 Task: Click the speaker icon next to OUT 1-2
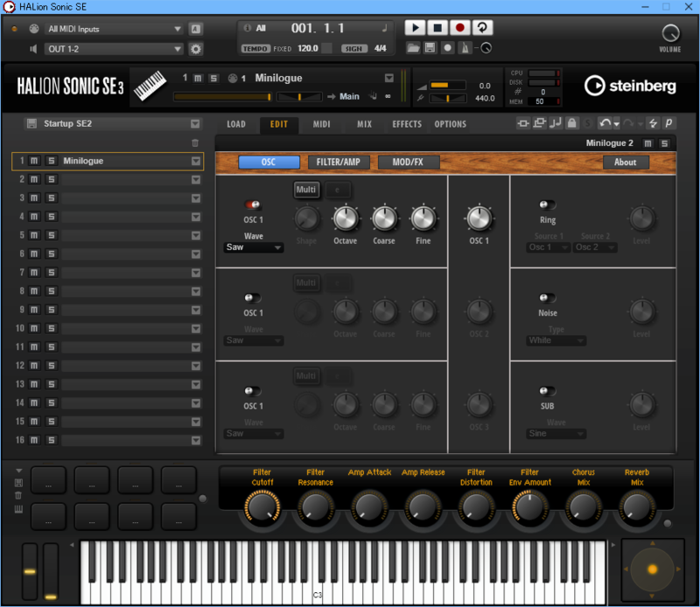[33, 49]
